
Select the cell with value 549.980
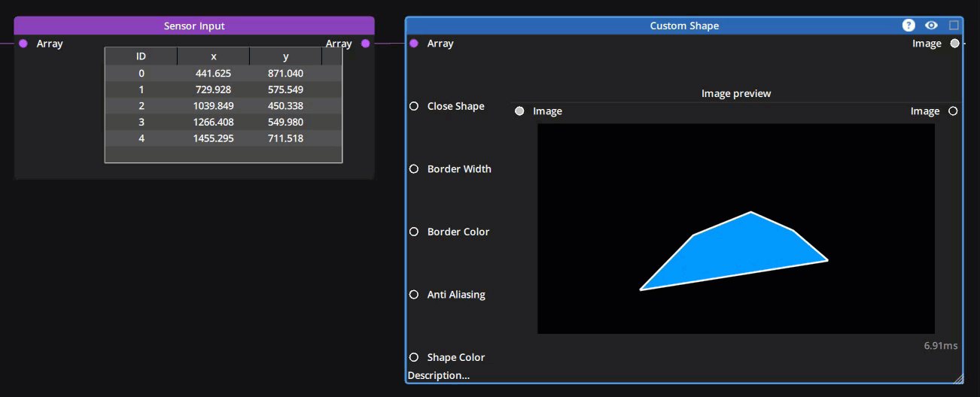coord(286,122)
